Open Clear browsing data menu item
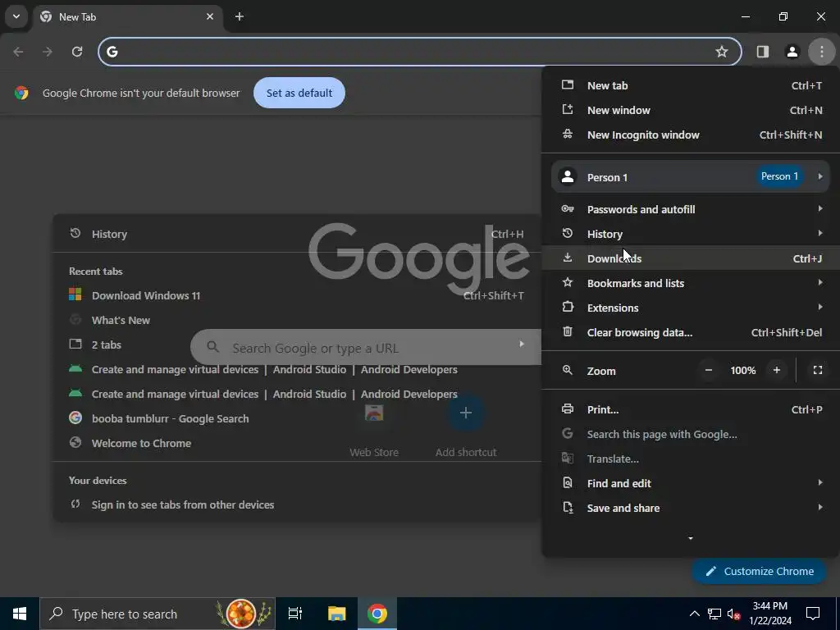Viewport: 840px width, 630px height. 691,333
